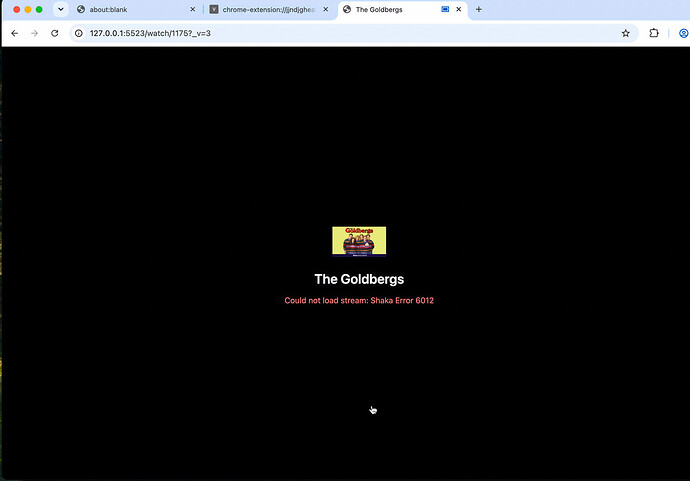
Task: Open the Chrome profile icon
Action: (x=683, y=33)
